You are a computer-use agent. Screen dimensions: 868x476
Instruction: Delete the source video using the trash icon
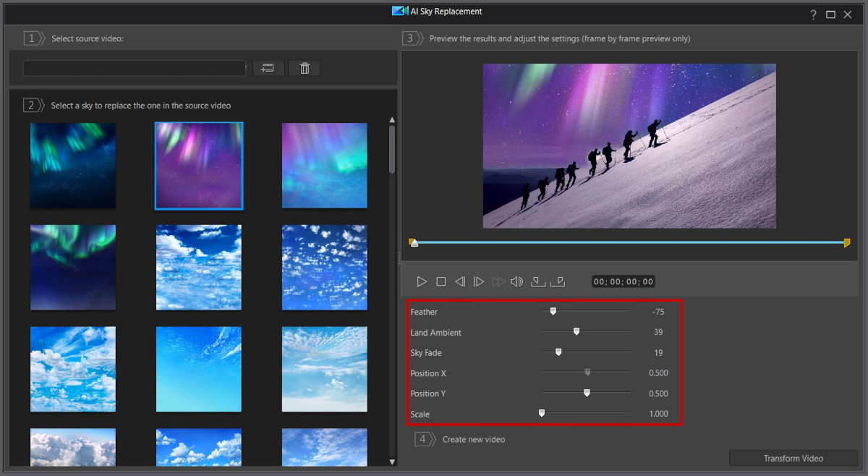point(304,67)
